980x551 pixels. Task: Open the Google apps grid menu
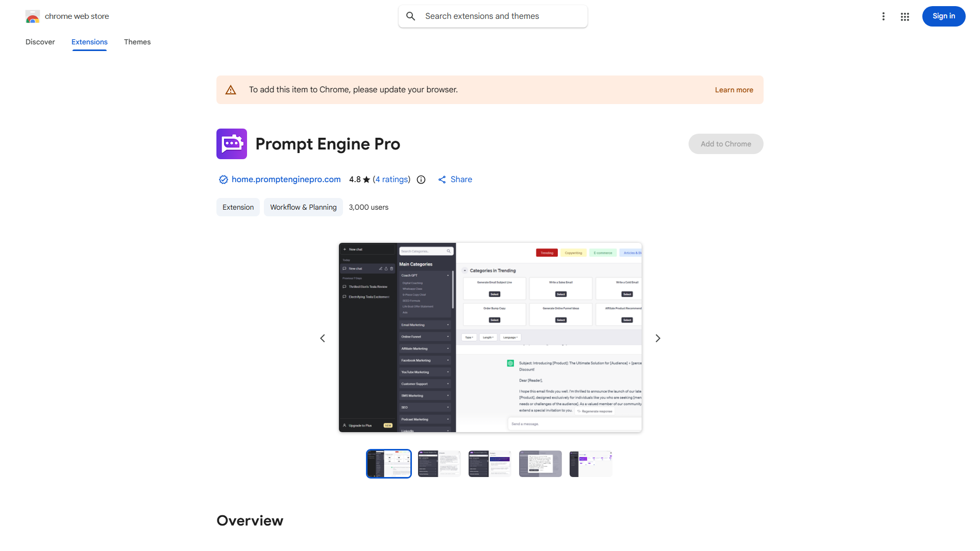[x=904, y=16]
